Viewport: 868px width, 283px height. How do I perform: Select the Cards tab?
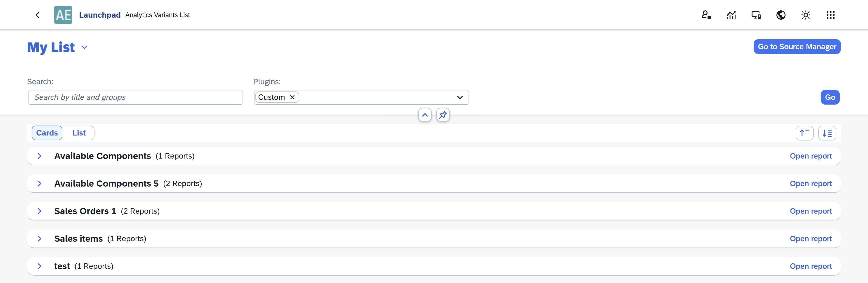tap(47, 133)
